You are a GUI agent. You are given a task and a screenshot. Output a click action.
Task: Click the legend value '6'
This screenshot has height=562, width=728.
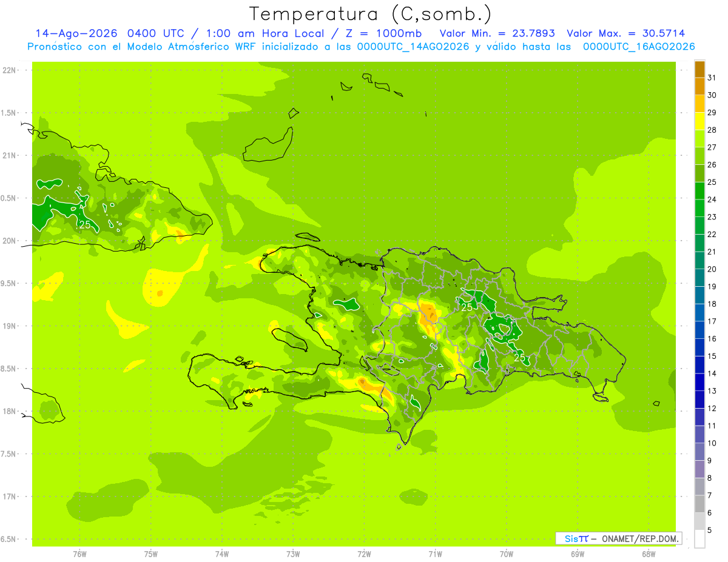[x=710, y=513]
